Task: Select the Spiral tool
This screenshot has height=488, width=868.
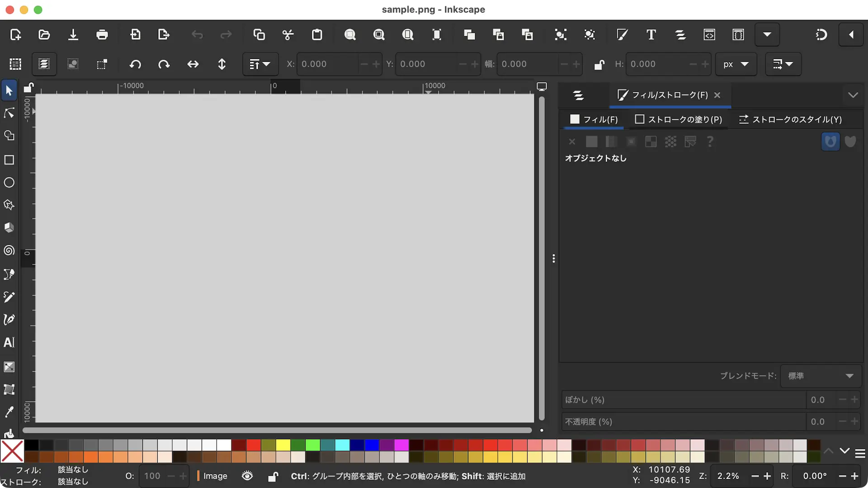Action: (x=9, y=251)
